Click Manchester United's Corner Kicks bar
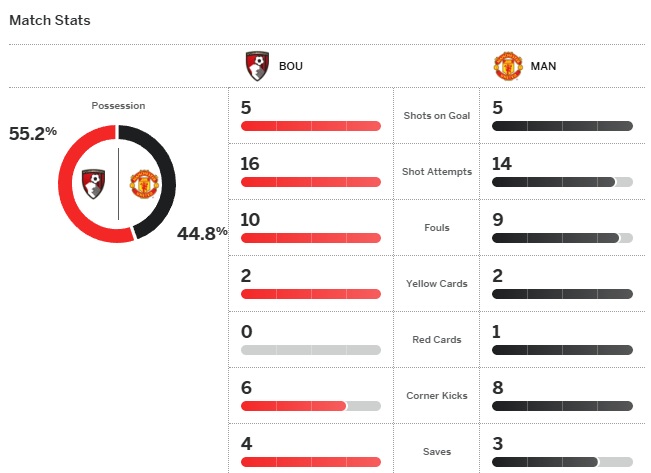Screen dimensions: 651x473 click(x=562, y=406)
